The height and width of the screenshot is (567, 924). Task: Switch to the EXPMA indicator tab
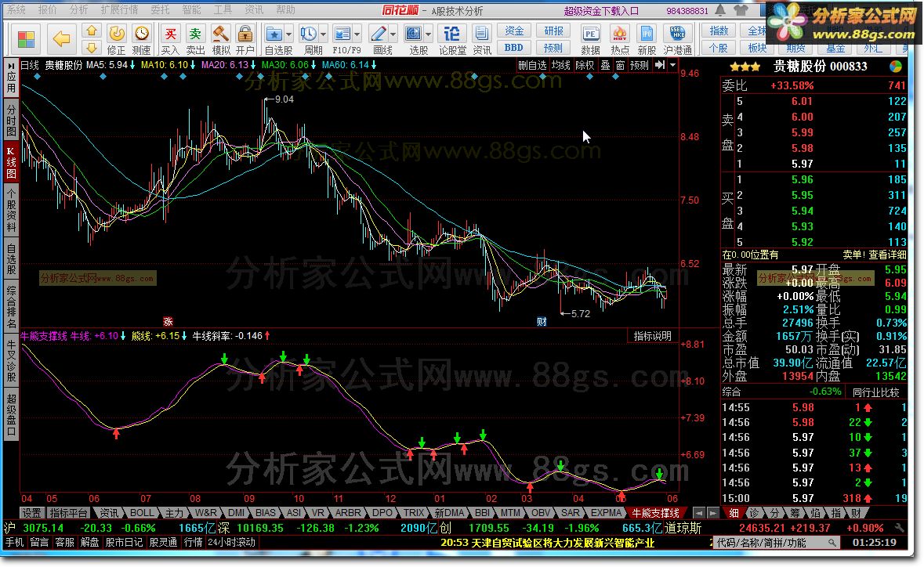coord(607,513)
